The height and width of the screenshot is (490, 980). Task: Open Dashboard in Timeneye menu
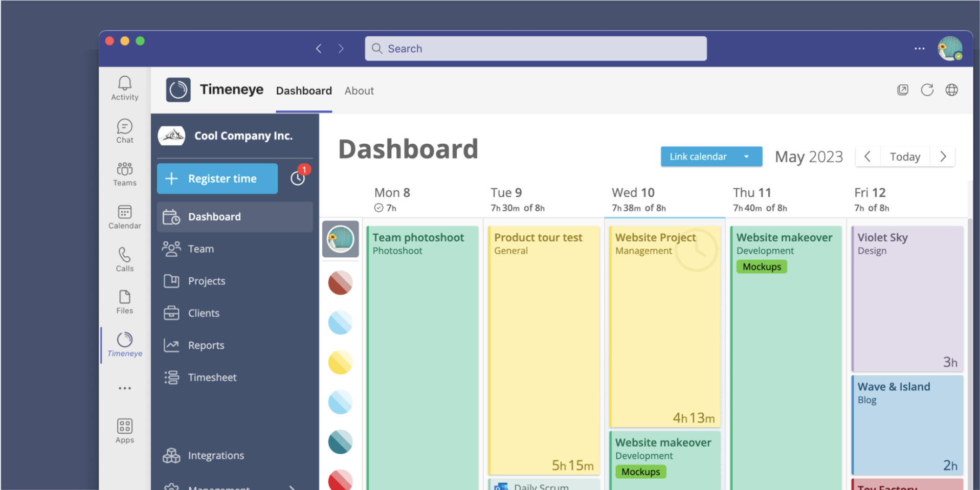pos(235,217)
